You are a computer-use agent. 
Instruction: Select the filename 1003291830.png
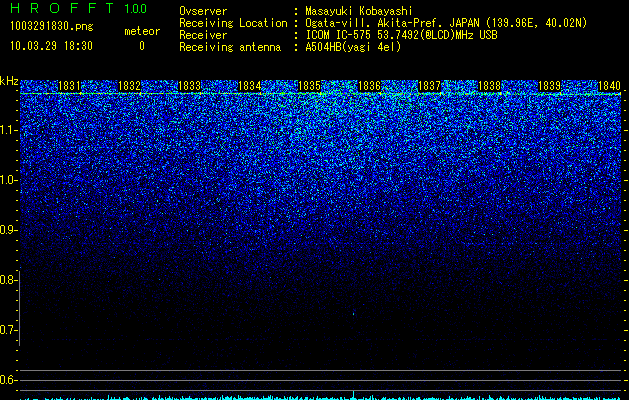pos(52,27)
